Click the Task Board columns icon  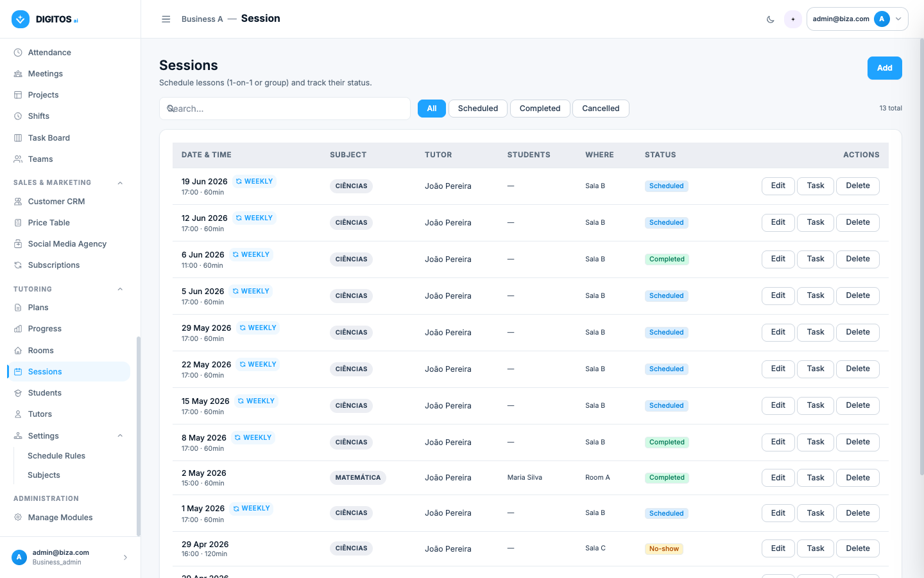click(18, 138)
